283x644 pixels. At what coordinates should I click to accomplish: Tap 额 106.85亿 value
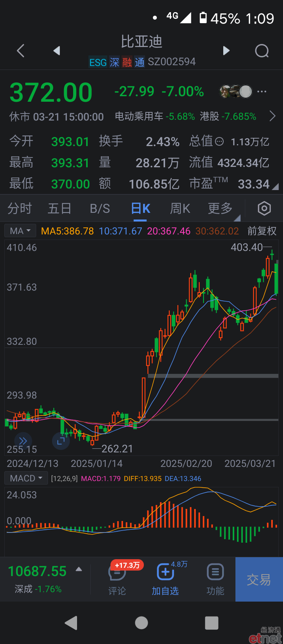click(x=154, y=184)
